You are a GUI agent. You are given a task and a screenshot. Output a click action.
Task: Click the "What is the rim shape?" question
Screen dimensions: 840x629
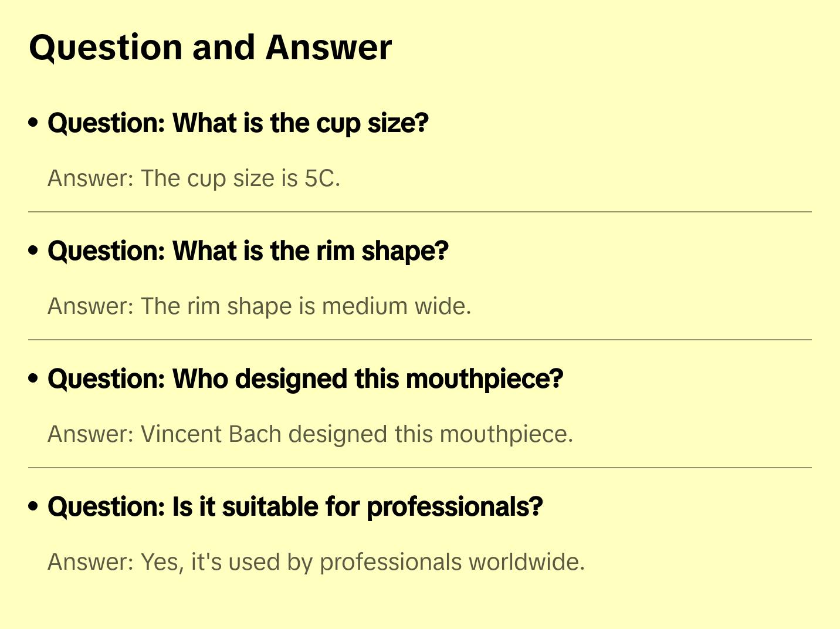(248, 251)
